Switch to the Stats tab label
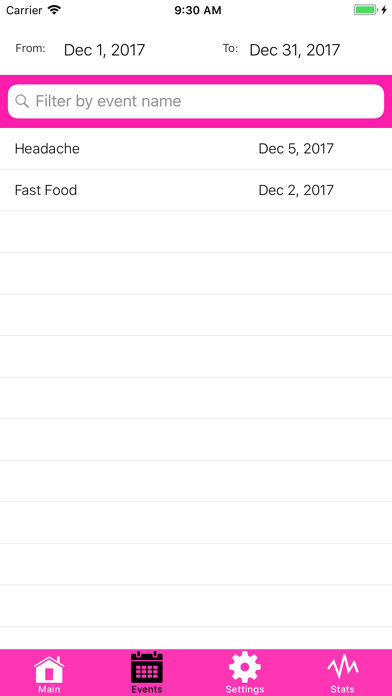Screen dimensions: 392x696 click(342, 689)
